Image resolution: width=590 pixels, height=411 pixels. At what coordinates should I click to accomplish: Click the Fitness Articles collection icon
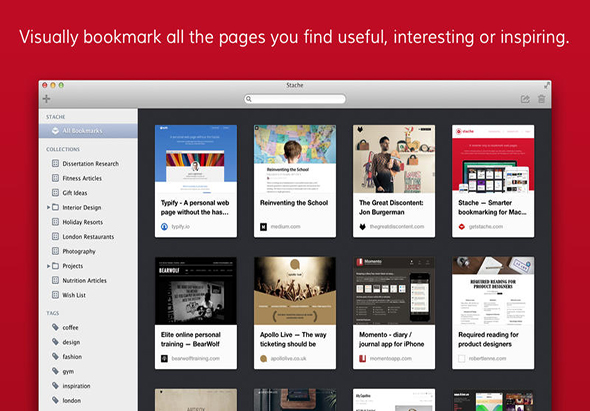click(55, 178)
